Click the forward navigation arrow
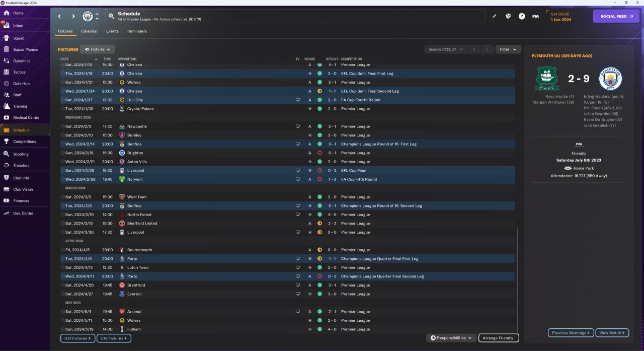This screenshot has width=644, height=351. coord(73,16)
